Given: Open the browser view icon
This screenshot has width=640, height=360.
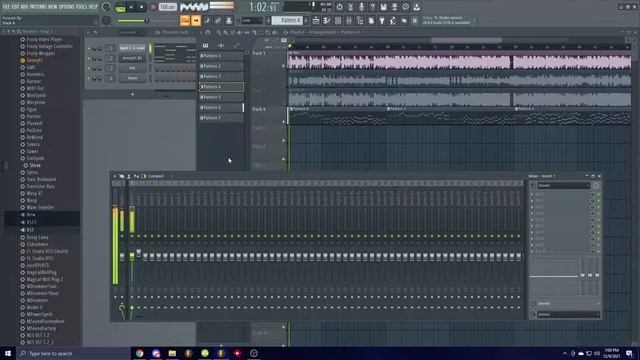Looking at the screenshot, I should coord(360,20).
